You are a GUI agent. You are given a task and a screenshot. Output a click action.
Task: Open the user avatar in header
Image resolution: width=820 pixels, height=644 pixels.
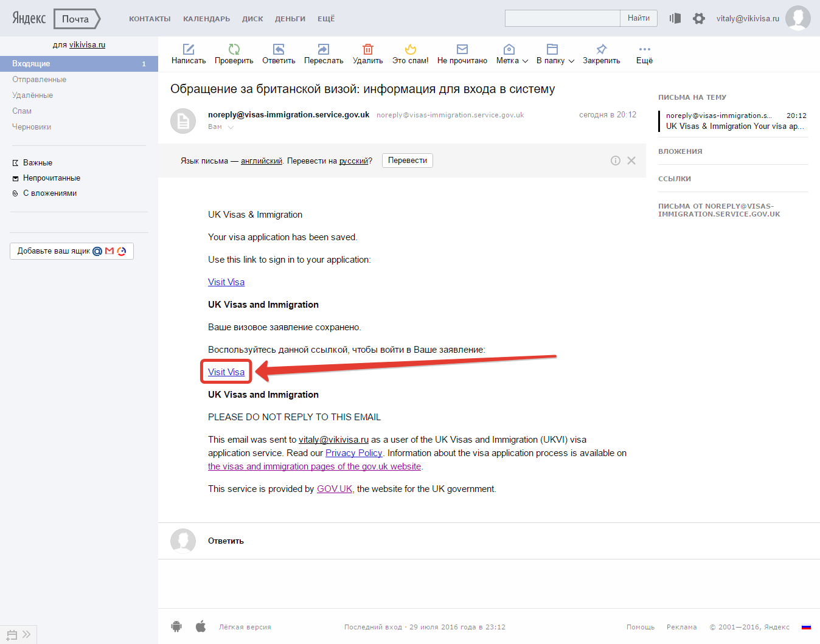click(798, 18)
